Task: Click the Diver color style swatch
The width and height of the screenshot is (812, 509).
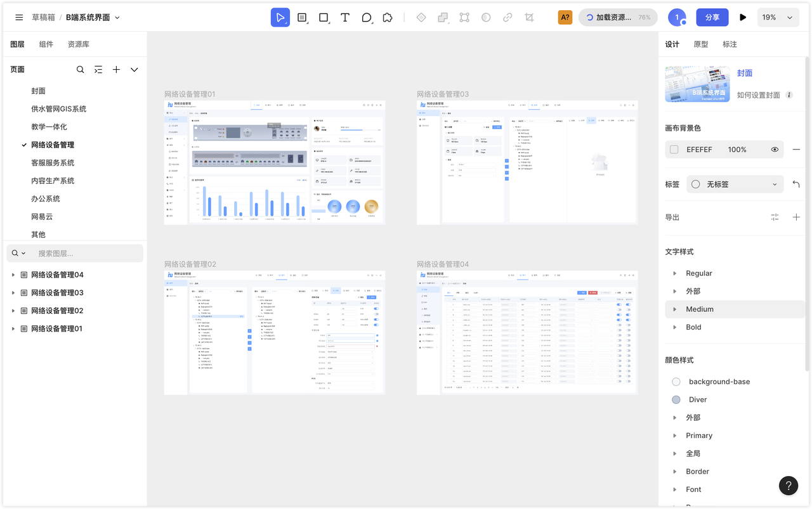Action: click(676, 400)
